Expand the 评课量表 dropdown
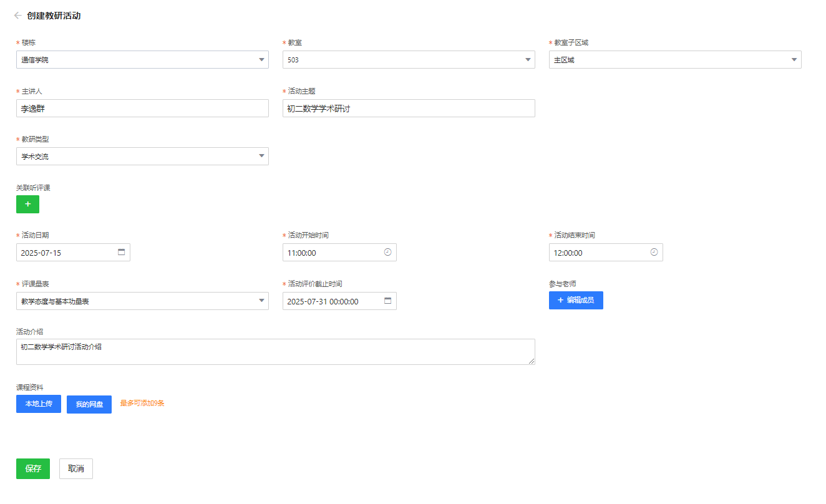 point(142,301)
